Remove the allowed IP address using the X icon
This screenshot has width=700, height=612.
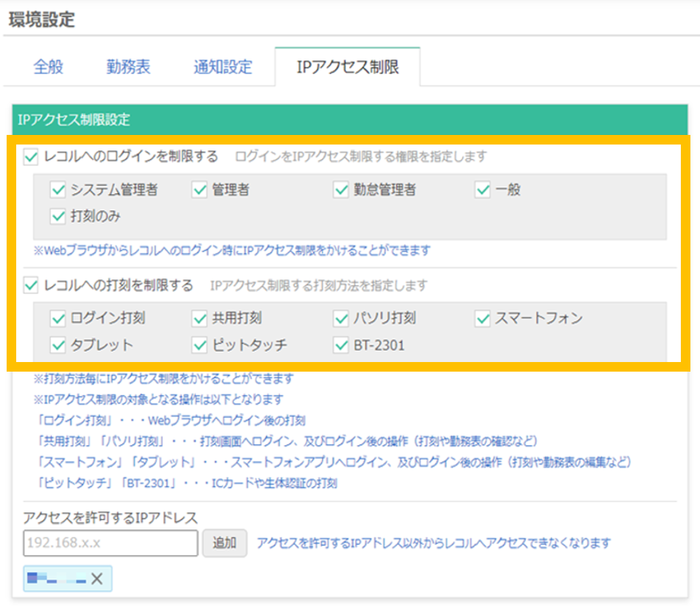[x=96, y=580]
